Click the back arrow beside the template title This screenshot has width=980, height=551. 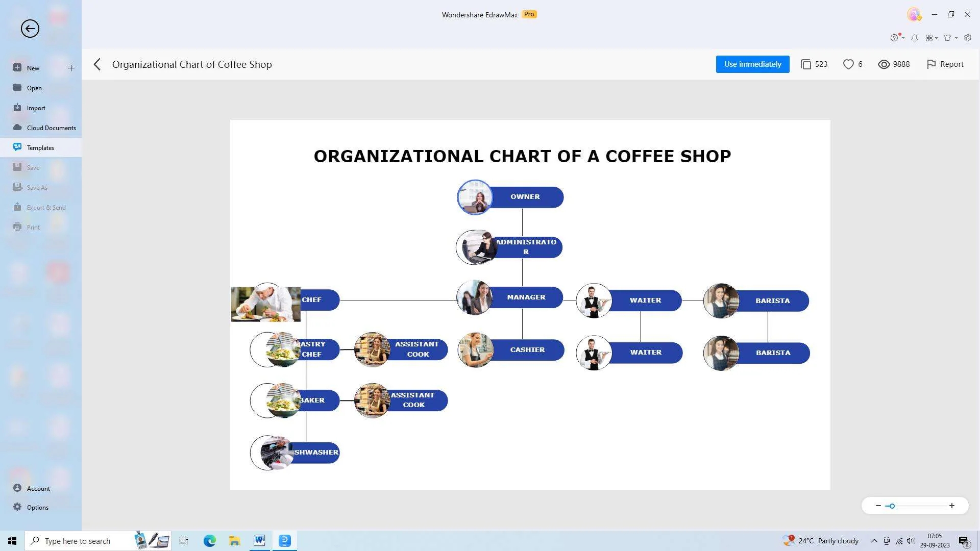(x=97, y=64)
